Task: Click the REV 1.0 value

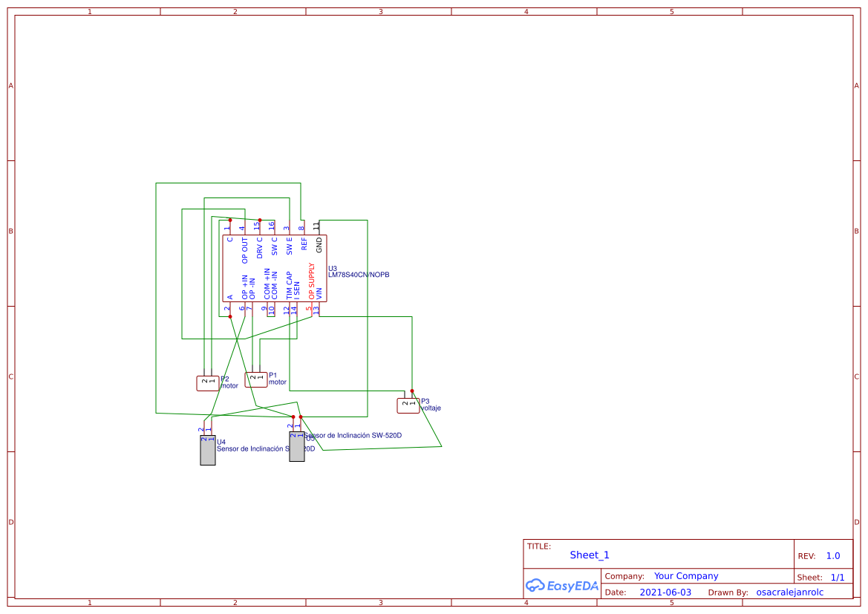Action: click(832, 555)
